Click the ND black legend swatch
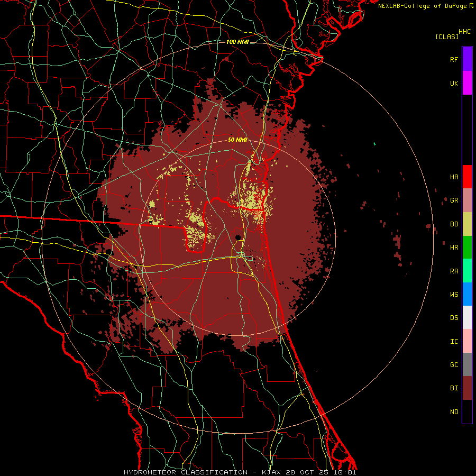 [467, 411]
